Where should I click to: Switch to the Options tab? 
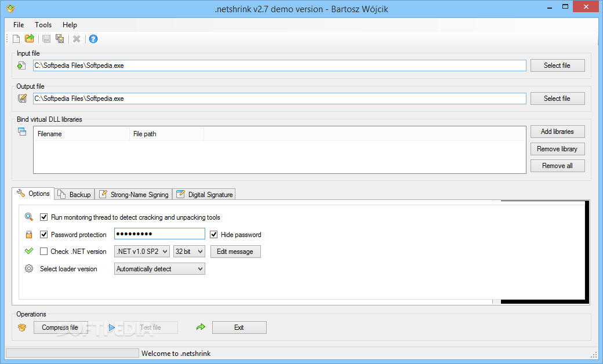click(33, 194)
